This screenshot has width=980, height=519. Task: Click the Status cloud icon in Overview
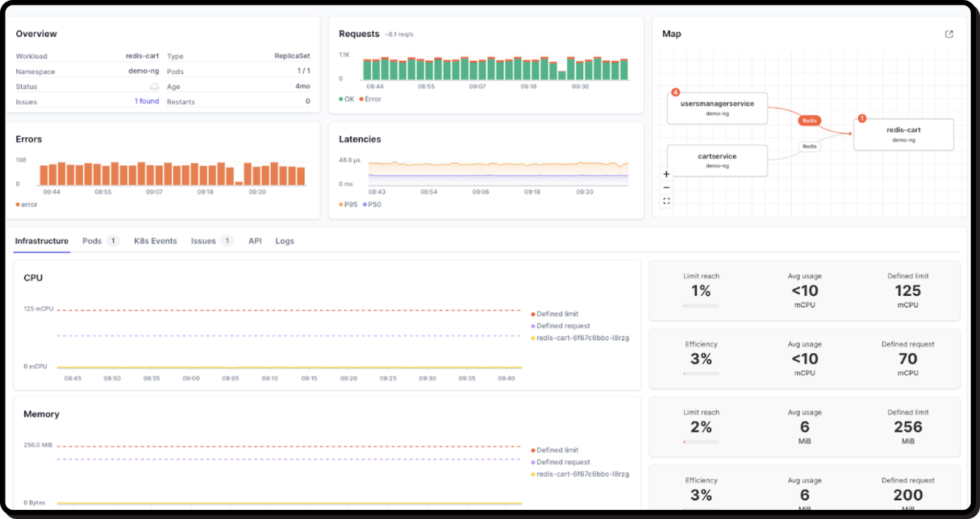click(x=154, y=87)
